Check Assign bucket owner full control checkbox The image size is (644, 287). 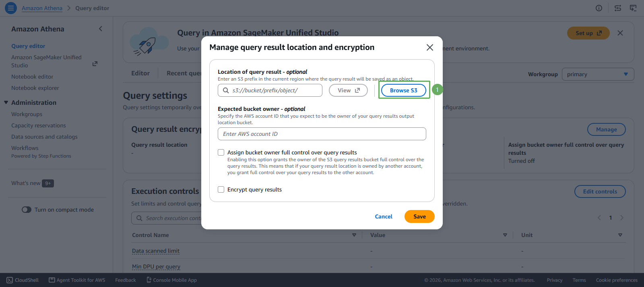point(221,152)
